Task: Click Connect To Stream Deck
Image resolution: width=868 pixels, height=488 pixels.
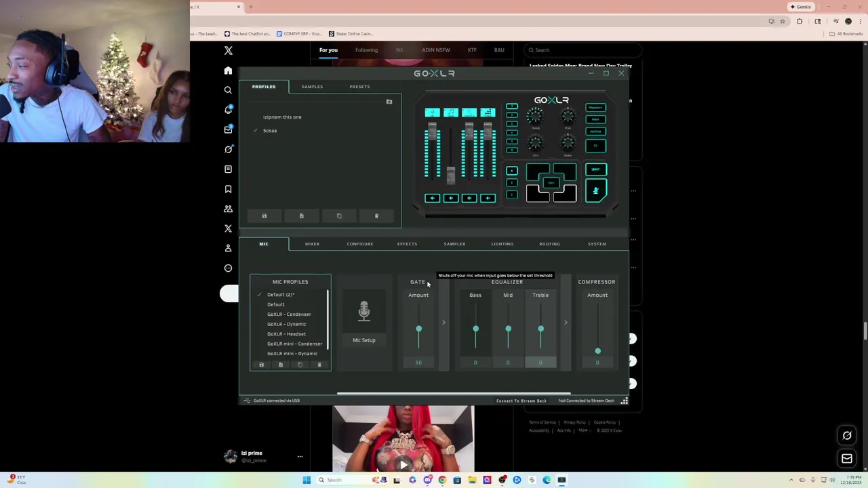Action: (521, 401)
